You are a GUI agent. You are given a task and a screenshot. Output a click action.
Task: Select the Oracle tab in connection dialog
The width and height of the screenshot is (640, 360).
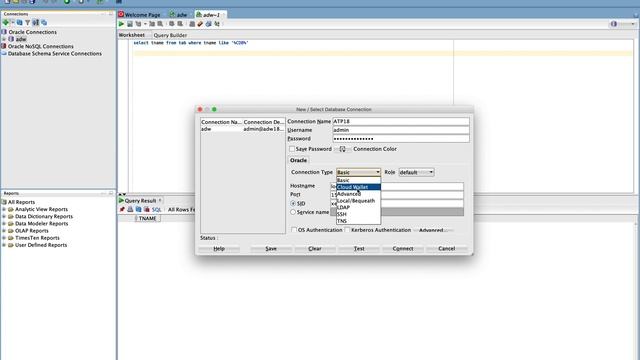[298, 160]
